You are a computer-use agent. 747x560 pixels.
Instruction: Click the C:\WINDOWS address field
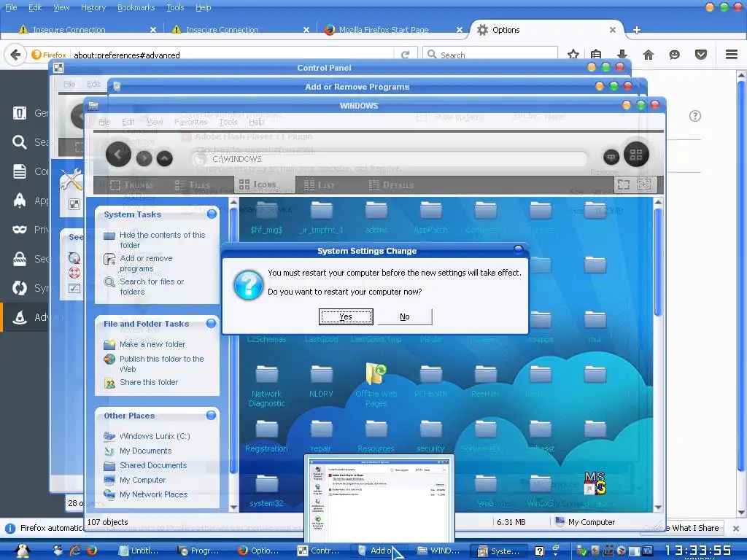pyautogui.click(x=391, y=159)
